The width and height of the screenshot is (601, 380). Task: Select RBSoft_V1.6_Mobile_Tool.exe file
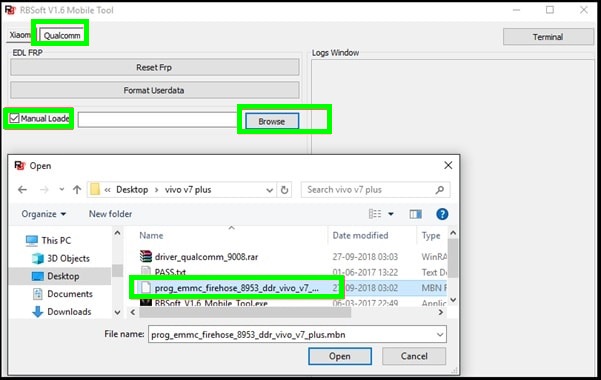tap(211, 303)
